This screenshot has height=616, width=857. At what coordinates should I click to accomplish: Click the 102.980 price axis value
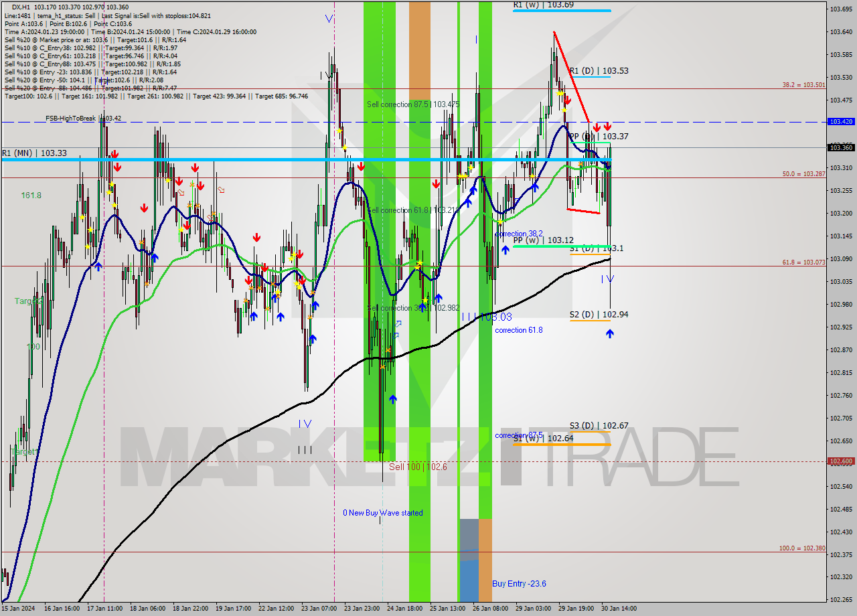tap(841, 305)
